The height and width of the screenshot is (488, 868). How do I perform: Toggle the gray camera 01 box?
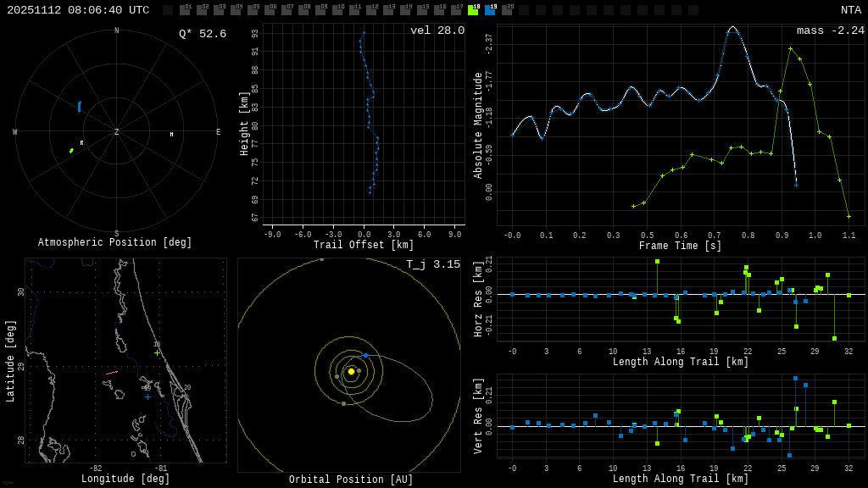coord(185,10)
